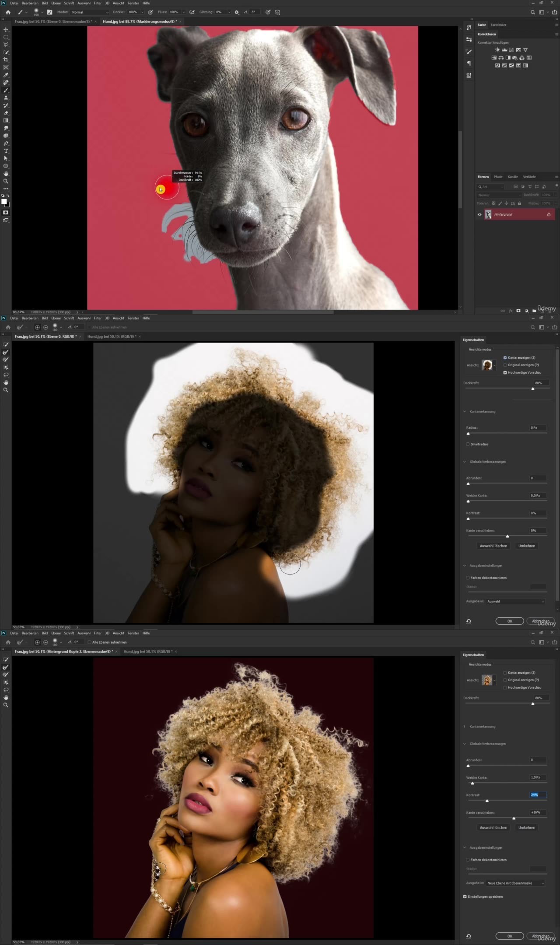Image resolution: width=560 pixels, height=945 pixels.
Task: Select the Type tool
Action: [6, 151]
